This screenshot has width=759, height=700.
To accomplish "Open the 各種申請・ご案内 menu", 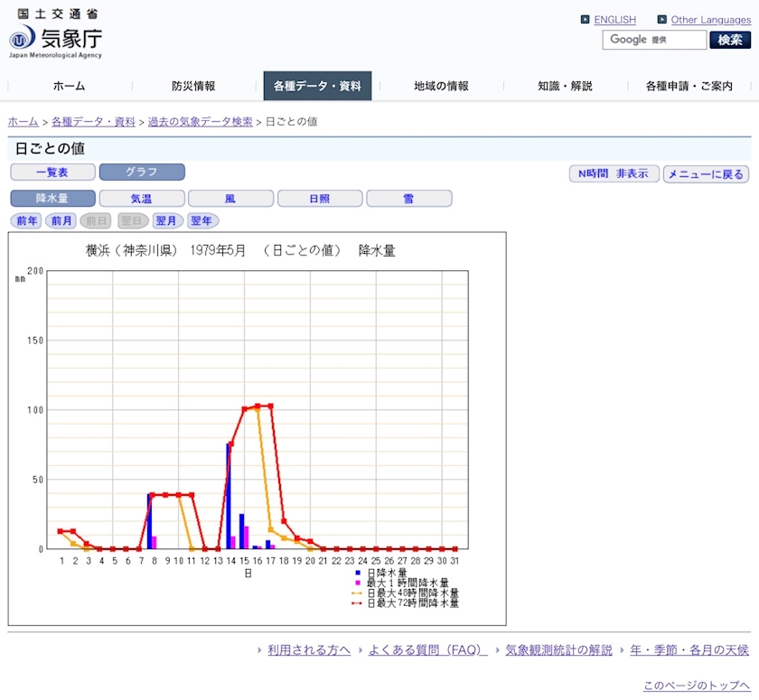I will point(689,87).
